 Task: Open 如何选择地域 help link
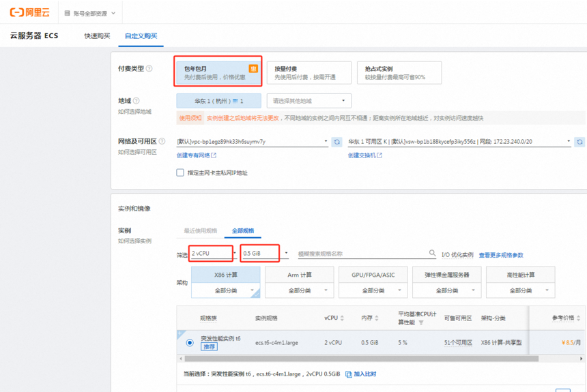(134, 112)
